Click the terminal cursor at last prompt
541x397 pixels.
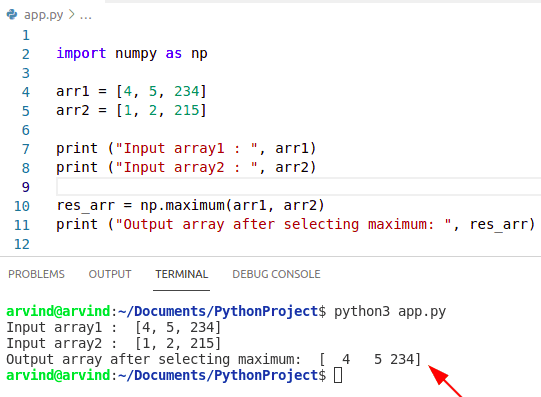point(338,375)
